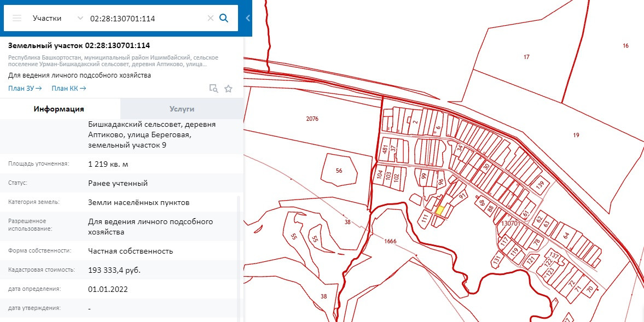The height and width of the screenshot is (322, 644).
Task: Open the План ЗУ link
Action: point(25,88)
